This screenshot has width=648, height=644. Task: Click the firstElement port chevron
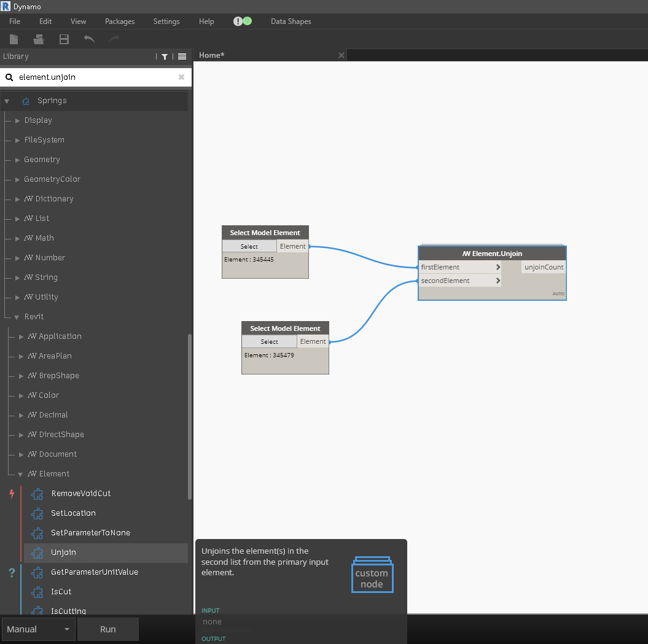tap(498, 267)
